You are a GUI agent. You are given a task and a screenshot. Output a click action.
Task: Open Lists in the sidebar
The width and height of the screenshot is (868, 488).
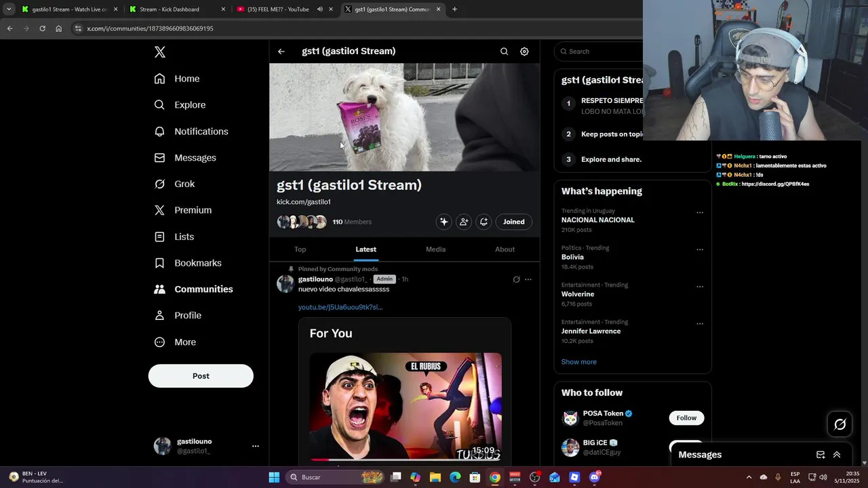point(174,237)
